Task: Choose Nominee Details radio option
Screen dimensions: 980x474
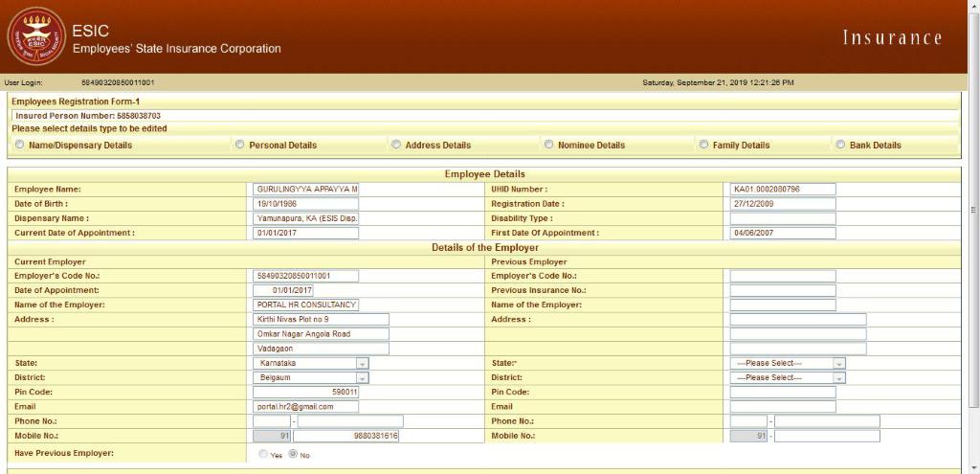Action: click(548, 145)
